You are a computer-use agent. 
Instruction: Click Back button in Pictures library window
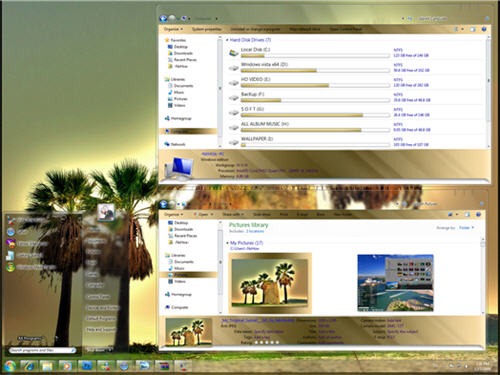point(163,204)
